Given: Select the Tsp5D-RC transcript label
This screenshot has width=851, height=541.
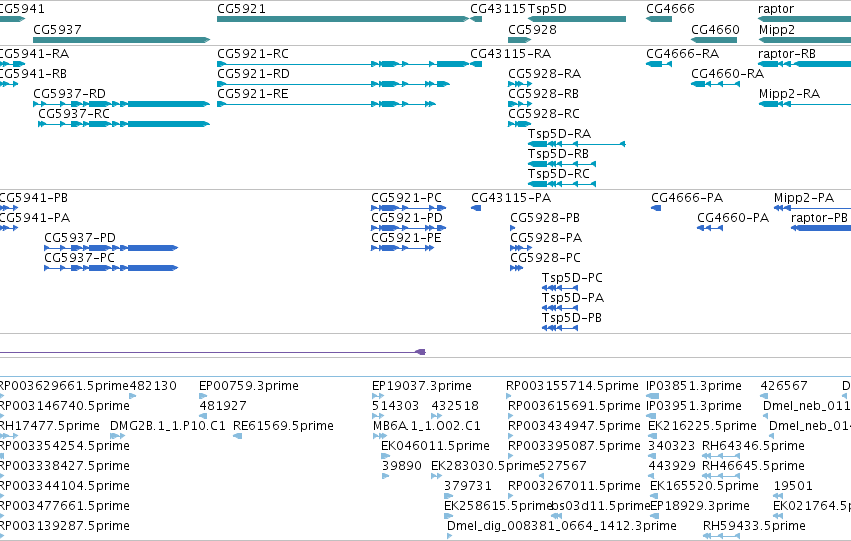Looking at the screenshot, I should pos(559,174).
